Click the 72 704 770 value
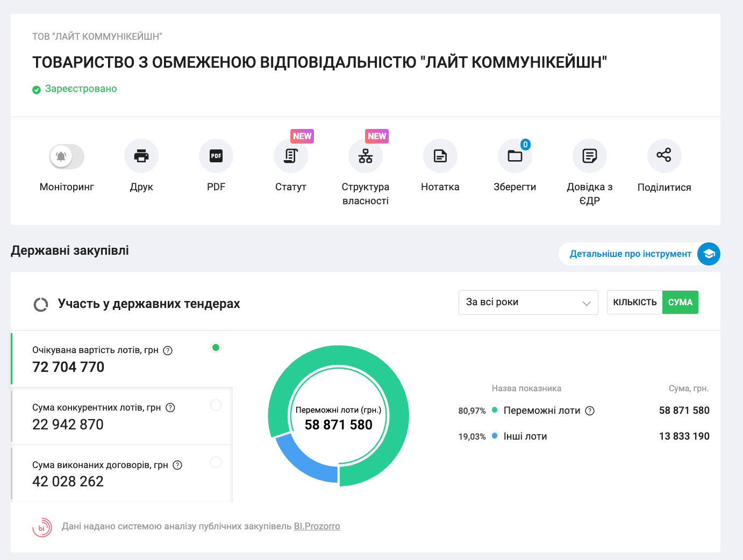This screenshot has height=560, width=743. [x=68, y=367]
